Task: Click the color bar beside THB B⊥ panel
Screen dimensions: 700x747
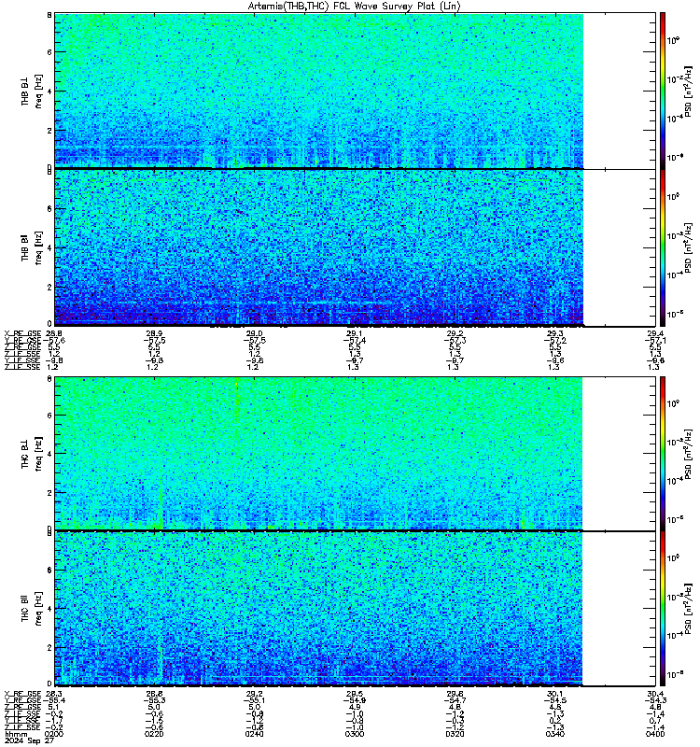Action: 663,91
